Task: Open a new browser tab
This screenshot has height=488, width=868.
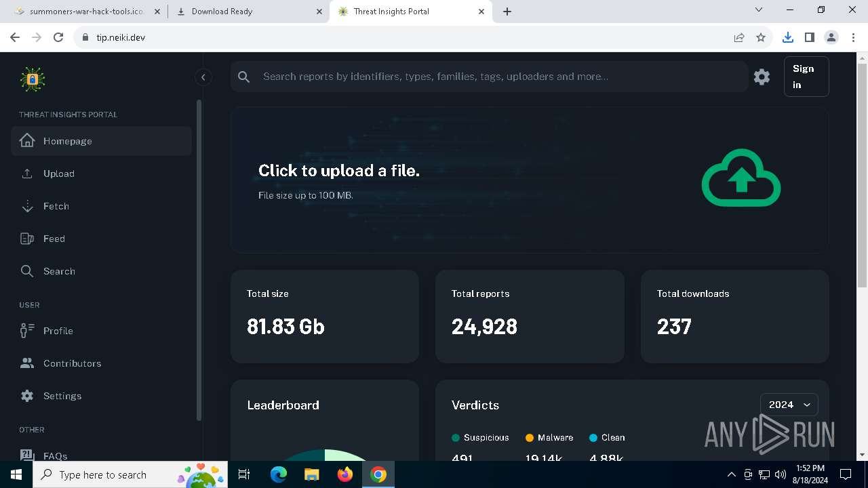Action: pyautogui.click(x=507, y=12)
